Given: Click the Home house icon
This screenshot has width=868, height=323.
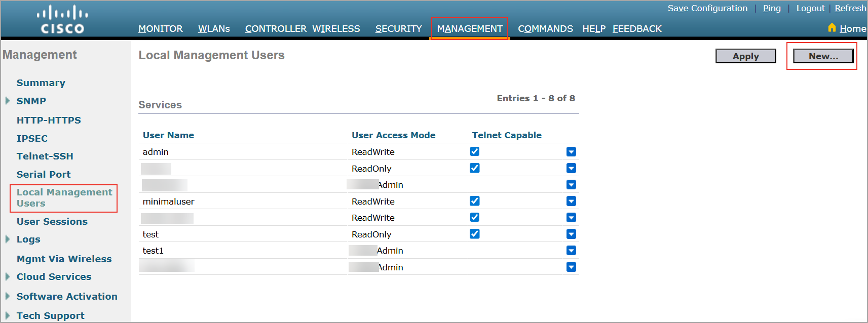Looking at the screenshot, I should tap(832, 28).
